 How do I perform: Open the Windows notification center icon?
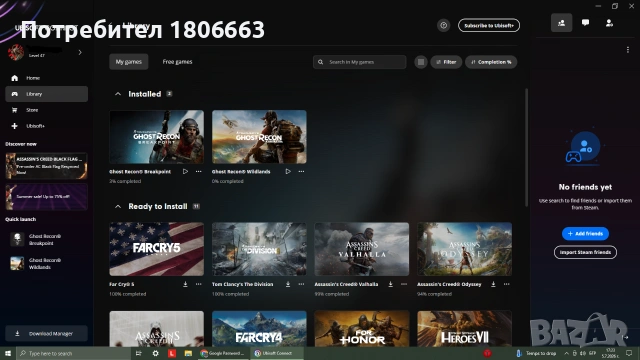tap(629, 353)
